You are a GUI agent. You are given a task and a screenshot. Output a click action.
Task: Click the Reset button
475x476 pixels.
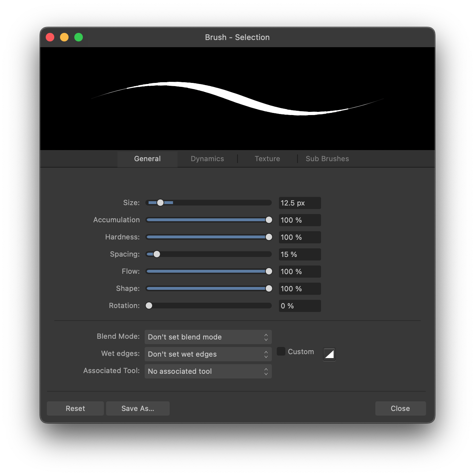(75, 408)
